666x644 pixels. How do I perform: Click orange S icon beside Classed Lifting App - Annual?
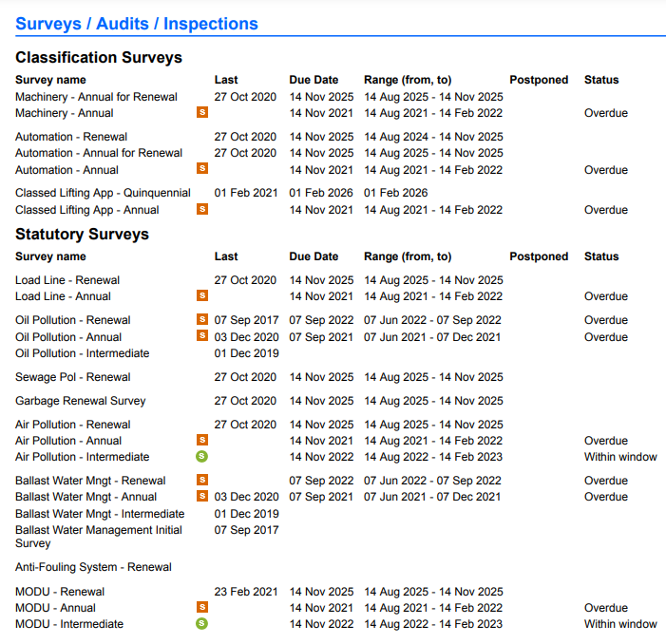point(201,209)
